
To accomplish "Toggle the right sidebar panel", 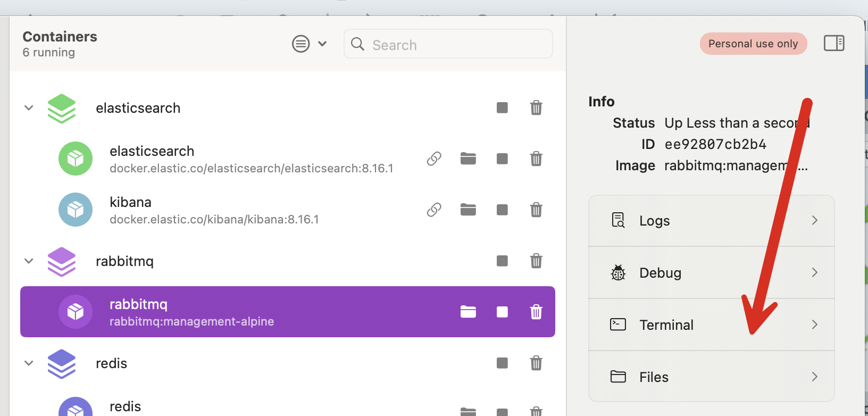I will coord(833,43).
